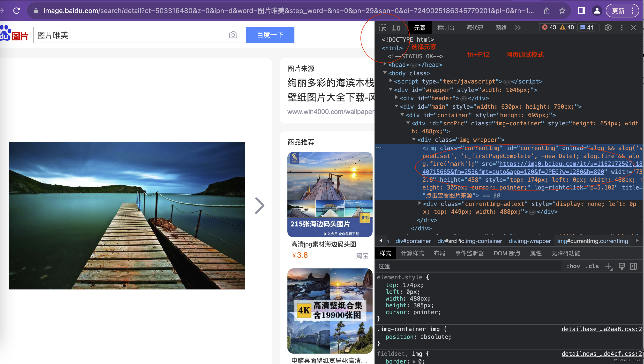Viewport: 644px width, 364px height.
Task: Select the div#container breadcrumb
Action: point(413,241)
